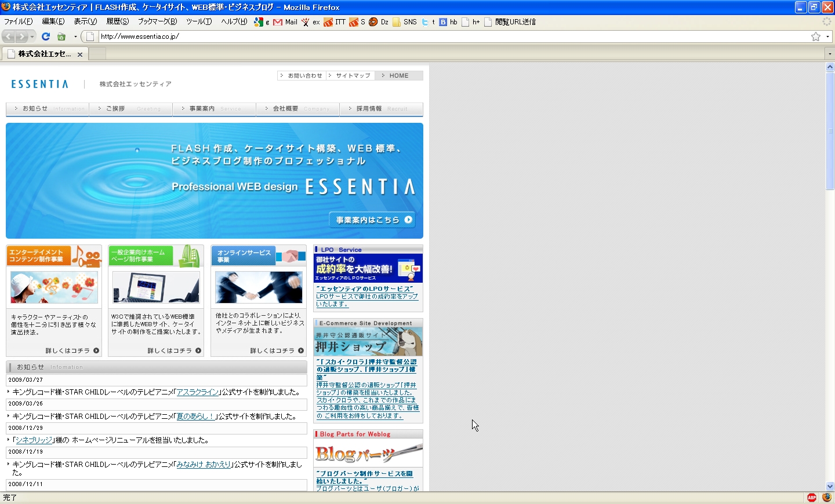
Task: Click the scrollbar up arrow
Action: (830, 67)
